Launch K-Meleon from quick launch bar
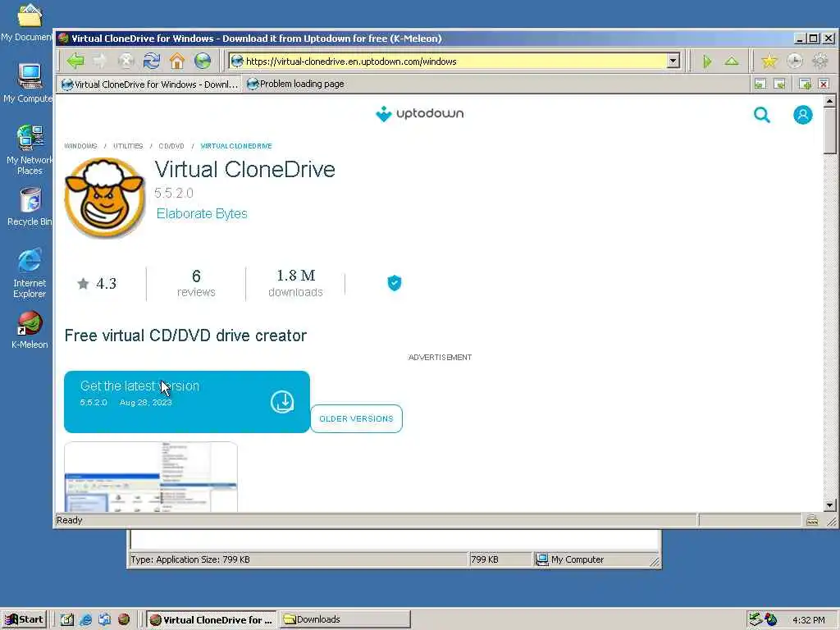Image resolution: width=840 pixels, height=630 pixels. (x=124, y=619)
